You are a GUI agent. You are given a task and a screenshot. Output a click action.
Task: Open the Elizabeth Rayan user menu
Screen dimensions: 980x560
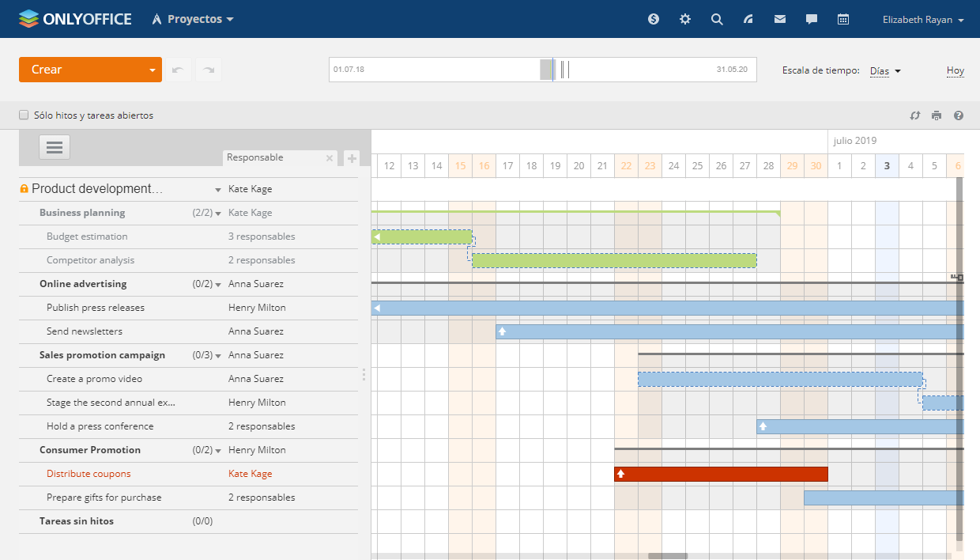click(x=922, y=20)
